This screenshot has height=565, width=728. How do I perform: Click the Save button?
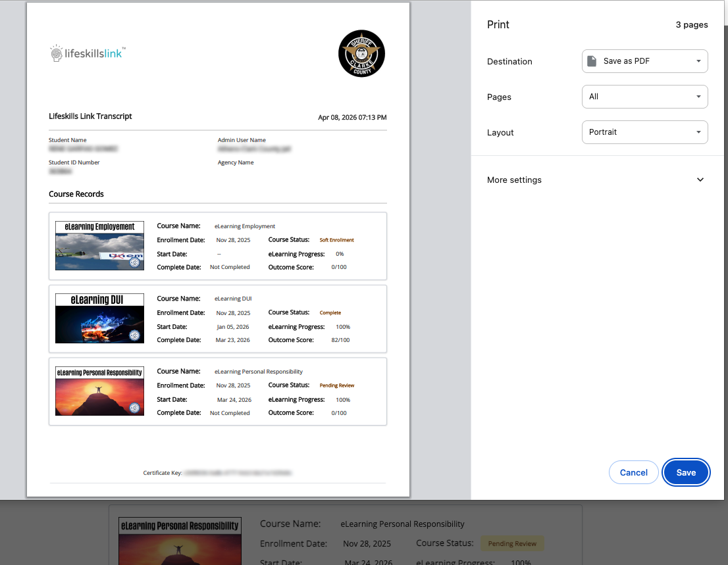[x=686, y=472]
